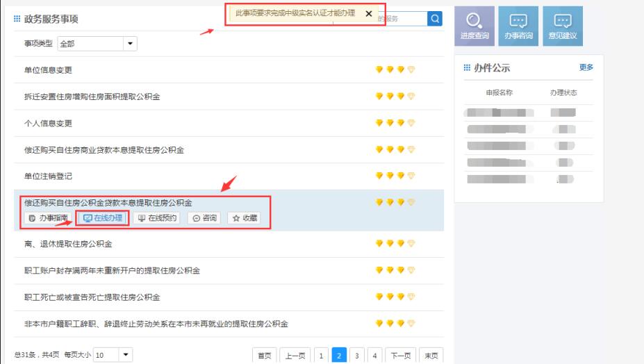Click the 咨询 inquiry button
The image size is (644, 364).
click(205, 218)
